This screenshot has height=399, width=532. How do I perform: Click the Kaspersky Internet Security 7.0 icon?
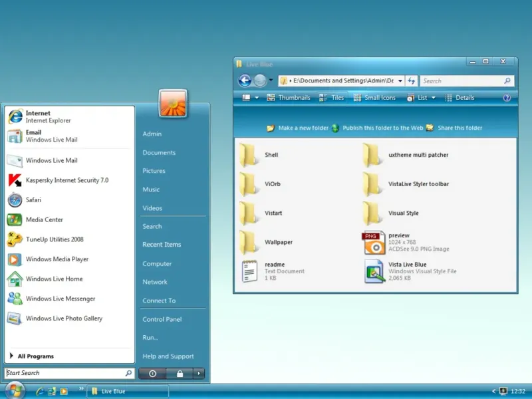click(15, 180)
